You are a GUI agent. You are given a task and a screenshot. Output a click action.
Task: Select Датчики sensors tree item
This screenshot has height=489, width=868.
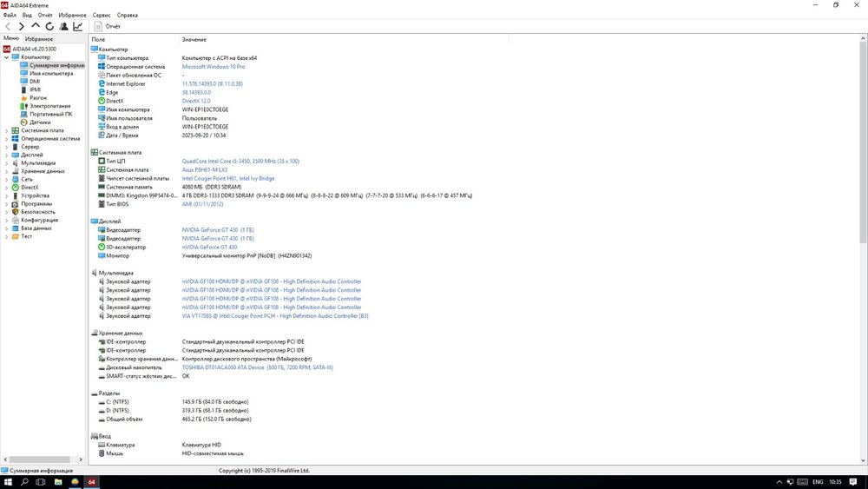point(40,122)
